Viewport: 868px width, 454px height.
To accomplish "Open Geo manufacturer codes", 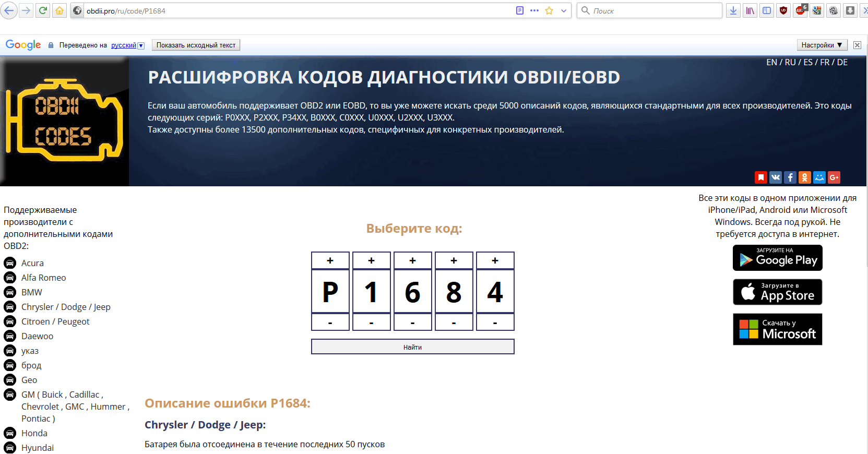I will point(29,380).
